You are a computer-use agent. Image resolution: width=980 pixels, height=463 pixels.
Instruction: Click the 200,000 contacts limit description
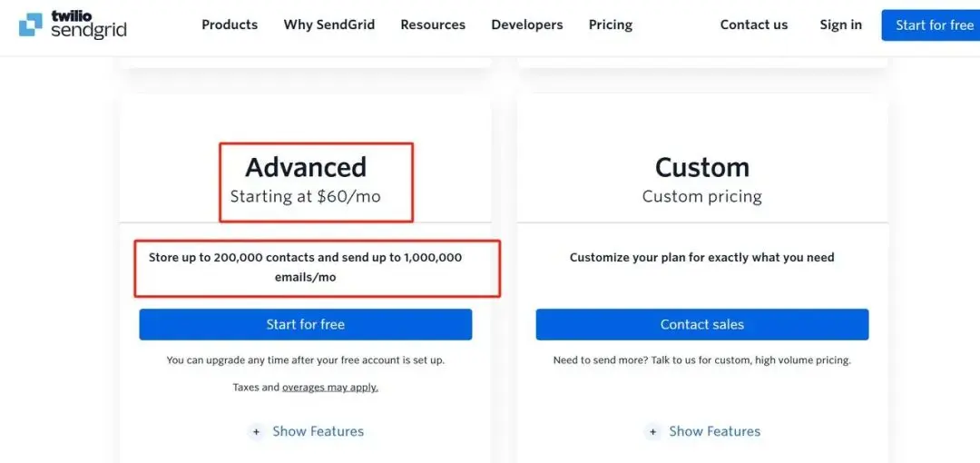click(305, 267)
